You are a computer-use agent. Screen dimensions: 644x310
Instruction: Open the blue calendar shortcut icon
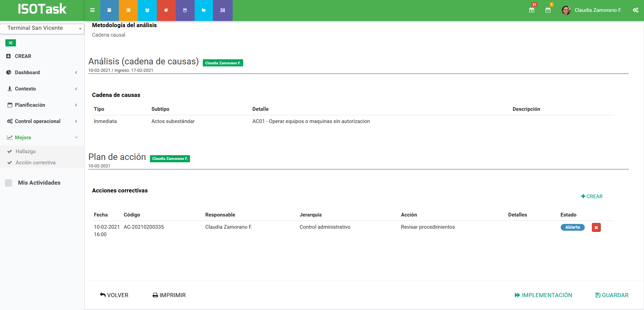point(109,10)
